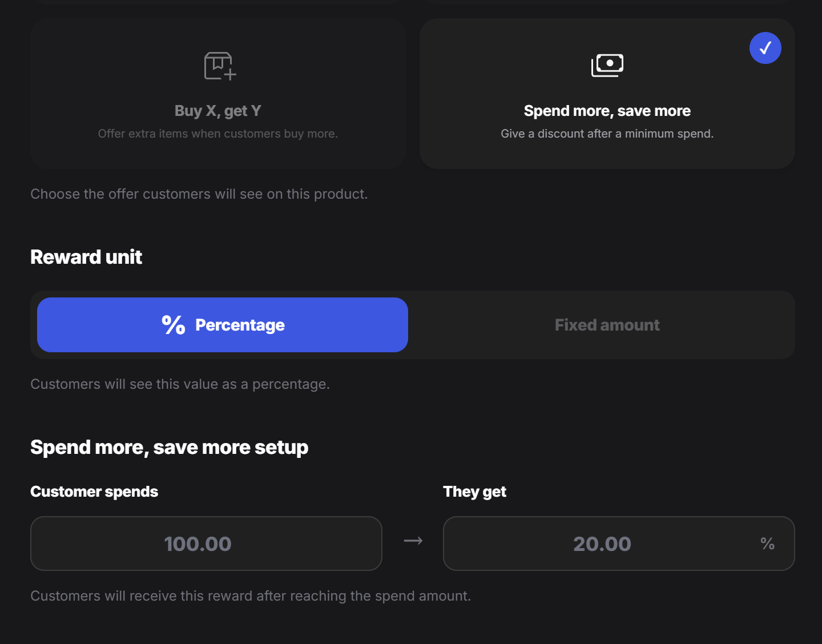Click the Buy X, get Y title text
The image size is (822, 644).
pyautogui.click(x=218, y=111)
